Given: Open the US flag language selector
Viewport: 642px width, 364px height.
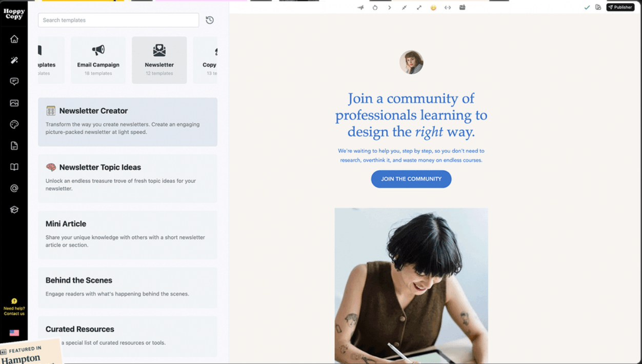Looking at the screenshot, I should (14, 333).
